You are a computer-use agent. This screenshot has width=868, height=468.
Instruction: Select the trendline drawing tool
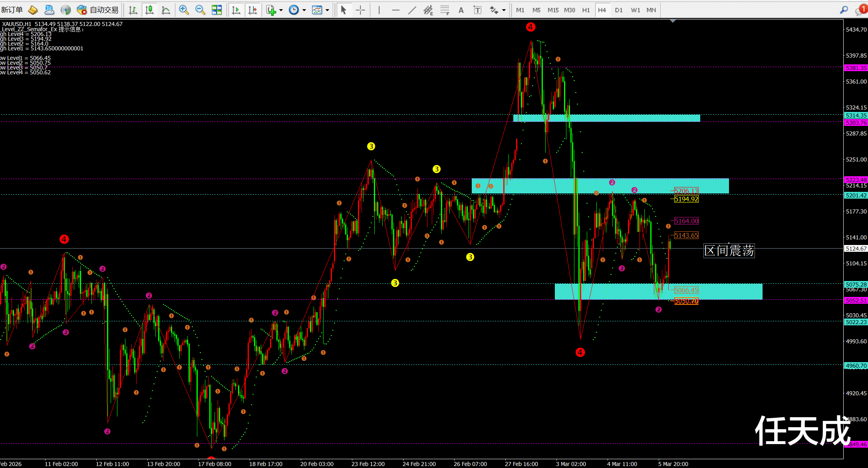tap(412, 10)
